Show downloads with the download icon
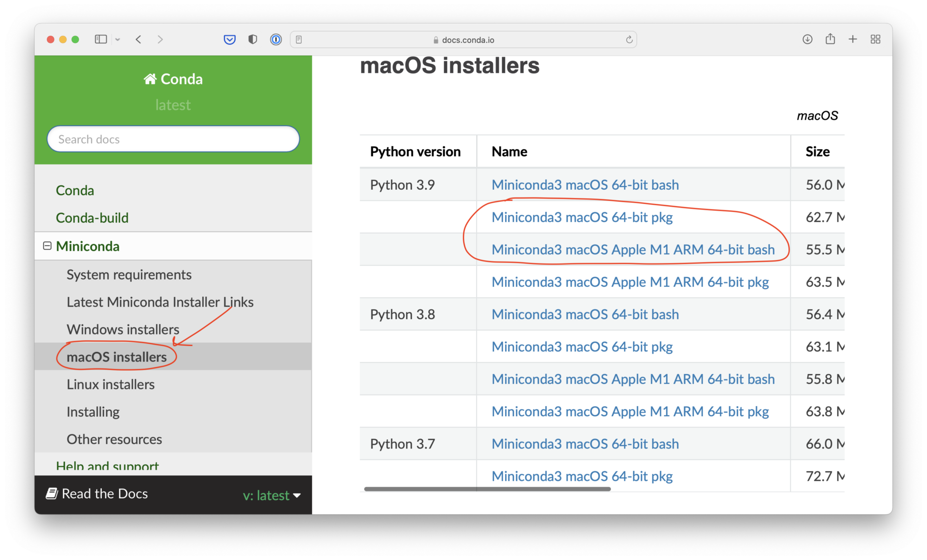Viewport: 927px width, 560px height. [807, 40]
